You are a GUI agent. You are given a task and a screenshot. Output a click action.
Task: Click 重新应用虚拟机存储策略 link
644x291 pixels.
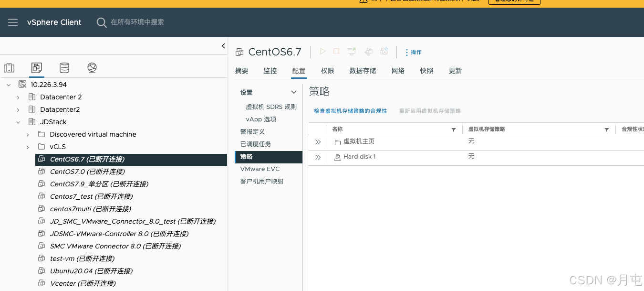coord(430,111)
